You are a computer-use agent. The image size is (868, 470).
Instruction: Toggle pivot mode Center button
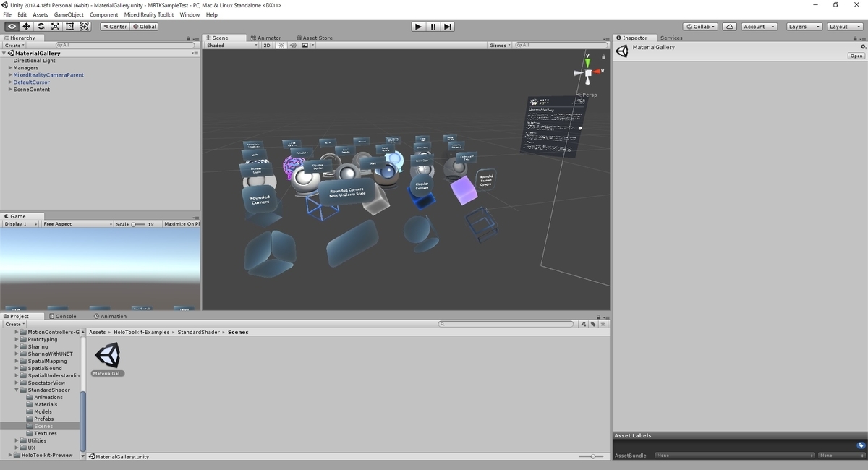click(114, 27)
